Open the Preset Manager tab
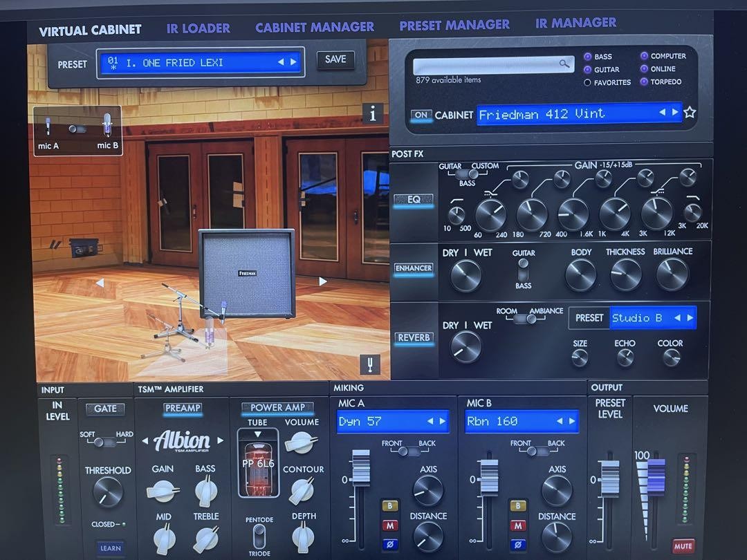Image resolution: width=747 pixels, height=560 pixels. [454, 25]
